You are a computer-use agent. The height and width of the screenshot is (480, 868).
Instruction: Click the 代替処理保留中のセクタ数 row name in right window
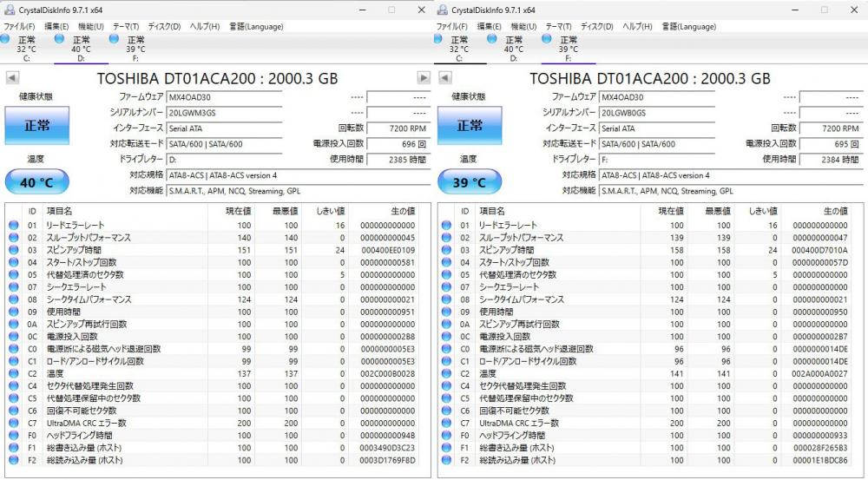(526, 398)
